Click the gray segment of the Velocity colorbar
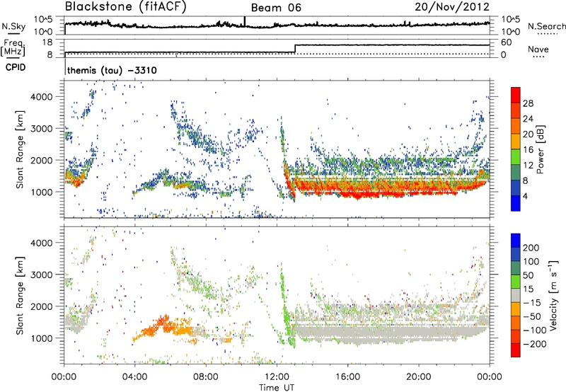This screenshot has width=566, height=392. point(516,295)
